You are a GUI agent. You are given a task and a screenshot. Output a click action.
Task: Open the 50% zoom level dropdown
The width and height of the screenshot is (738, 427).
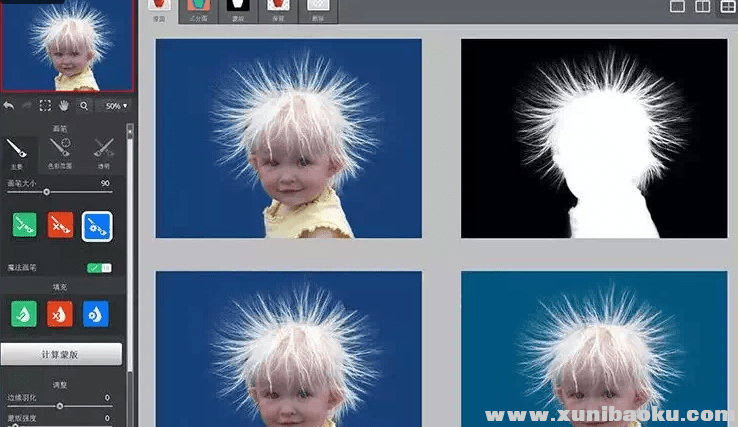coord(115,105)
